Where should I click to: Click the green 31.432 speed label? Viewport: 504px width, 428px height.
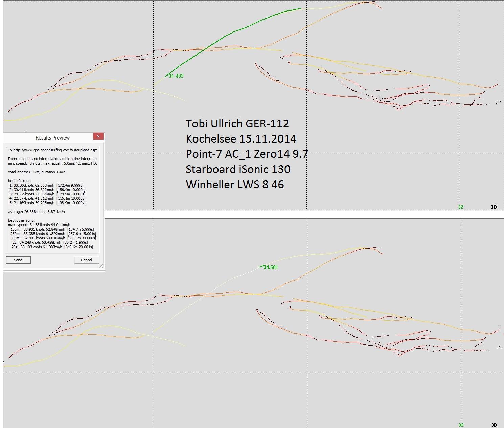click(x=176, y=76)
